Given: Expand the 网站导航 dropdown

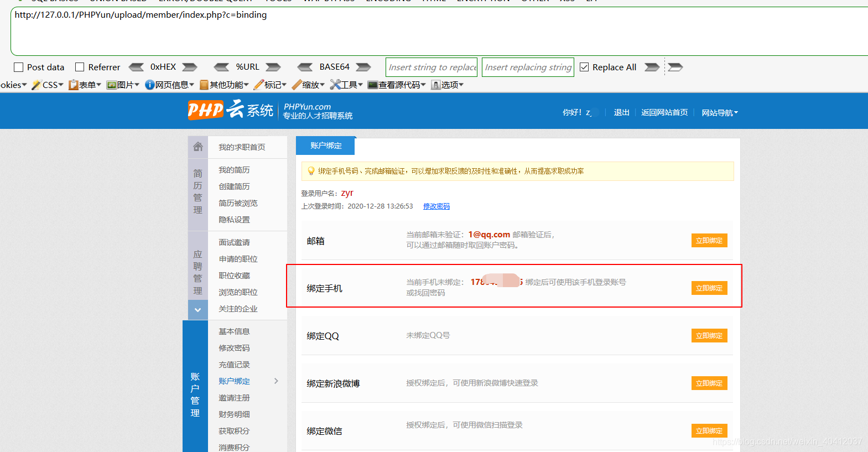Looking at the screenshot, I should click(720, 112).
